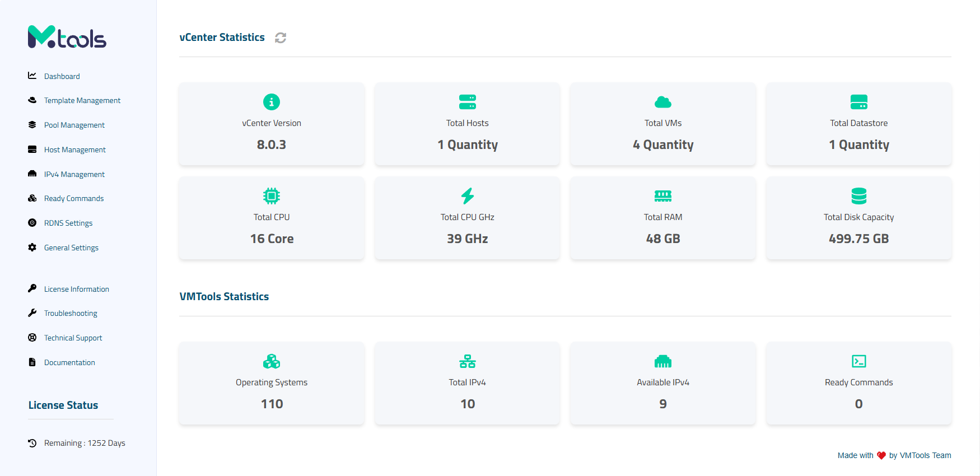Click the RDNS Settings circle icon

32,223
